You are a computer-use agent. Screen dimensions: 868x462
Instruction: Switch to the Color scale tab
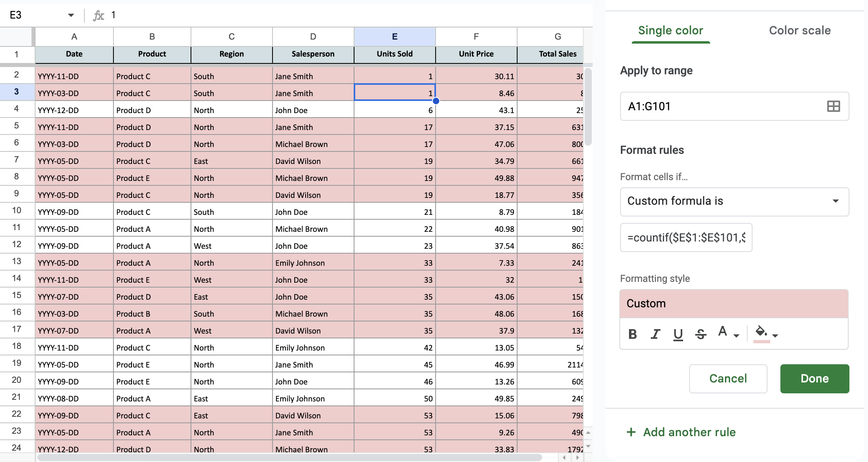coord(799,30)
